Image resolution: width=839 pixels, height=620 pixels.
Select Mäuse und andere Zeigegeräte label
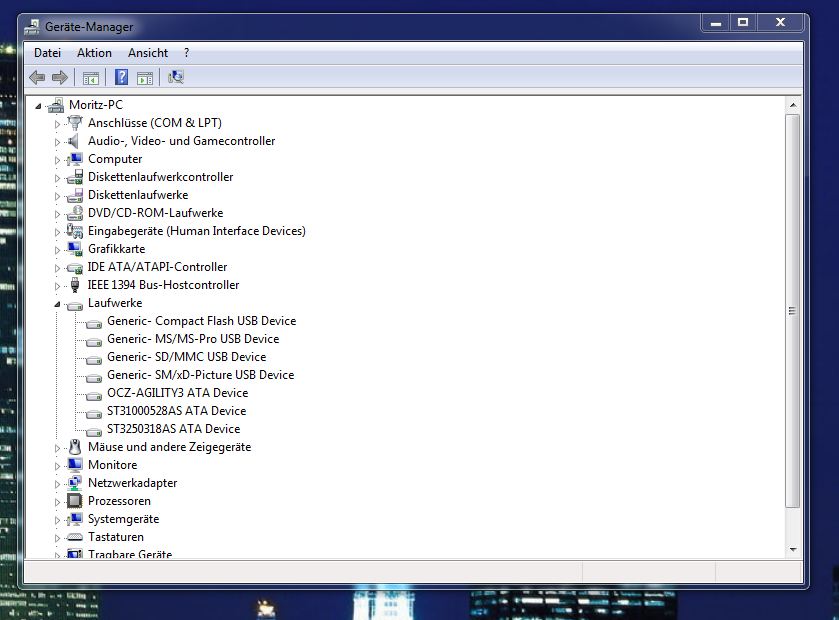point(169,447)
